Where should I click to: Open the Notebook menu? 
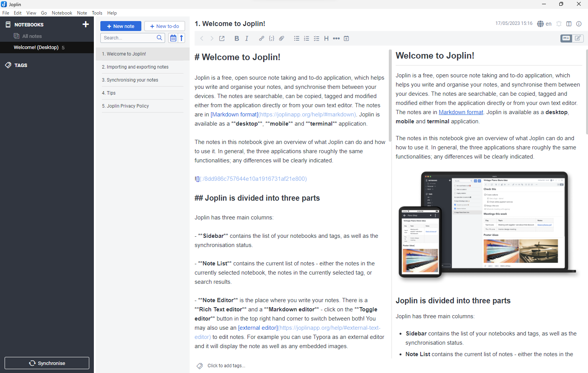click(x=62, y=13)
